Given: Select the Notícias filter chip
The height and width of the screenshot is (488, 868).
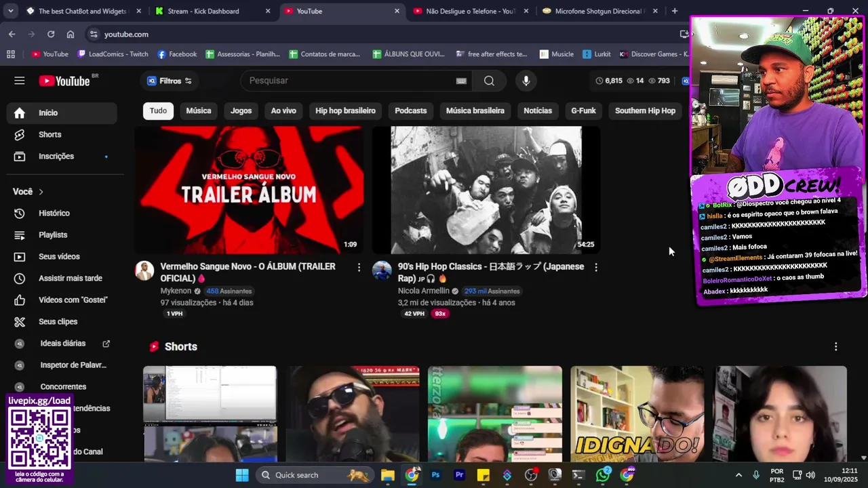Looking at the screenshot, I should [x=538, y=110].
